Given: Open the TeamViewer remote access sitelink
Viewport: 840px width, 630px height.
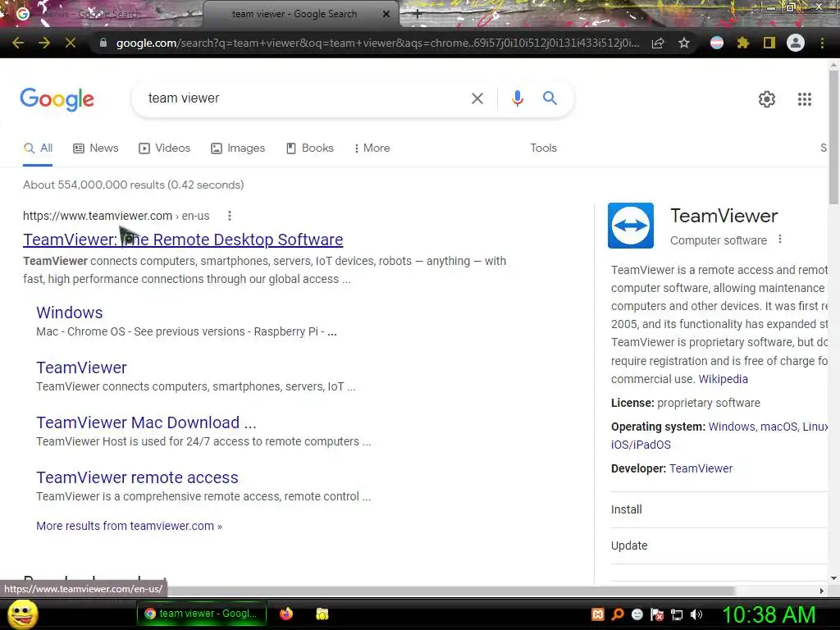Looking at the screenshot, I should tap(137, 478).
